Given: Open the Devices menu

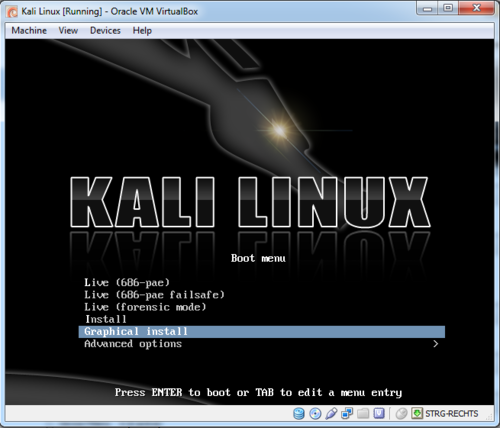Looking at the screenshot, I should pos(105,30).
